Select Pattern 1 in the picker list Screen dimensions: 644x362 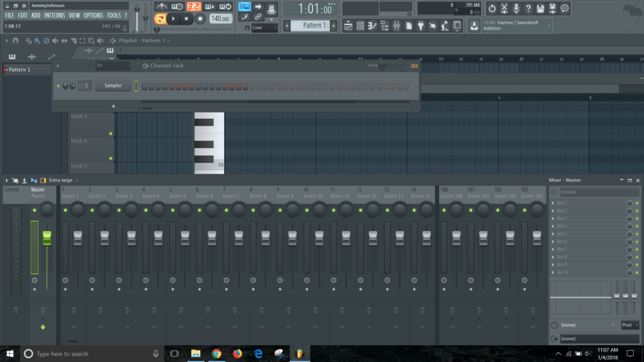[x=26, y=70]
